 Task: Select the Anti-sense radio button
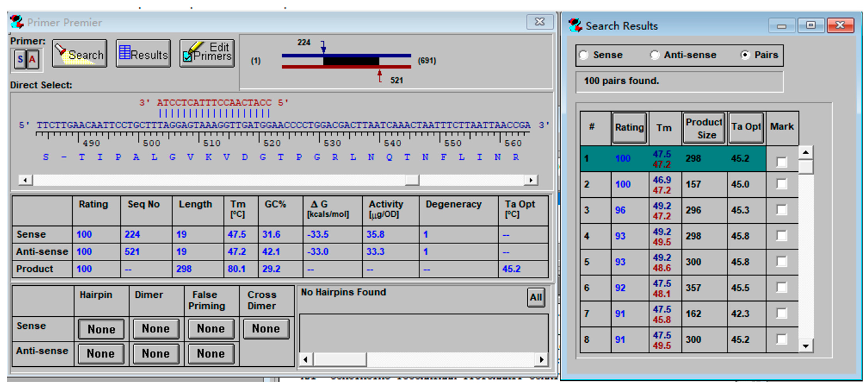655,55
